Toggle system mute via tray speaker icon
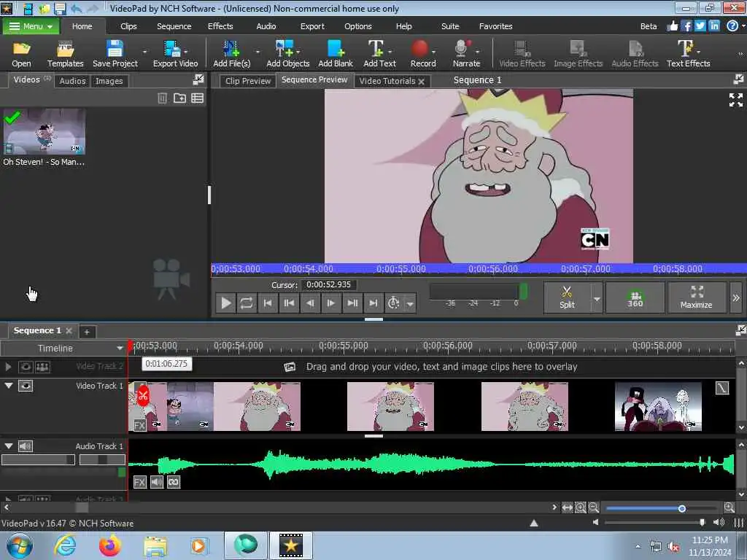 pyautogui.click(x=673, y=547)
